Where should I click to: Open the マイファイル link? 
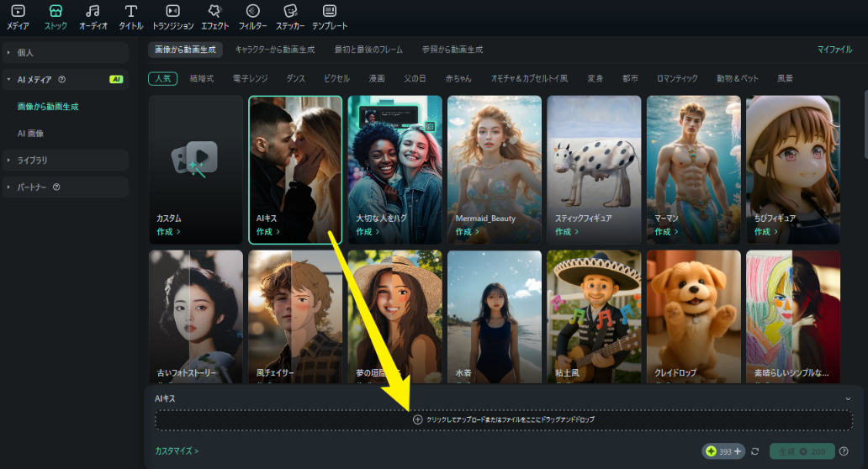[835, 50]
